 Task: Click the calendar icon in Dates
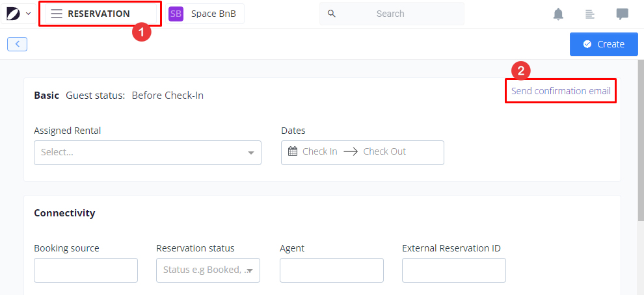(293, 151)
